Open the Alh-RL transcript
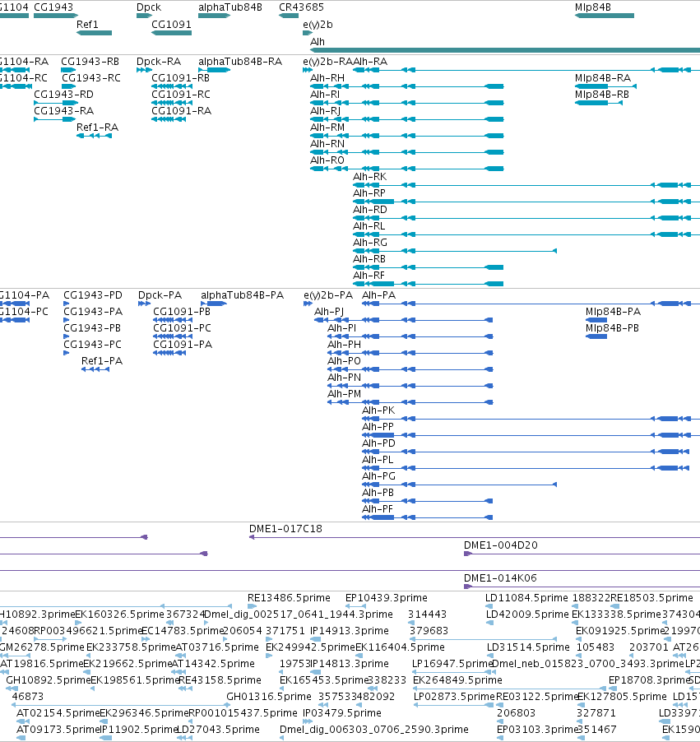This screenshot has width=700, height=742. click(x=526, y=234)
